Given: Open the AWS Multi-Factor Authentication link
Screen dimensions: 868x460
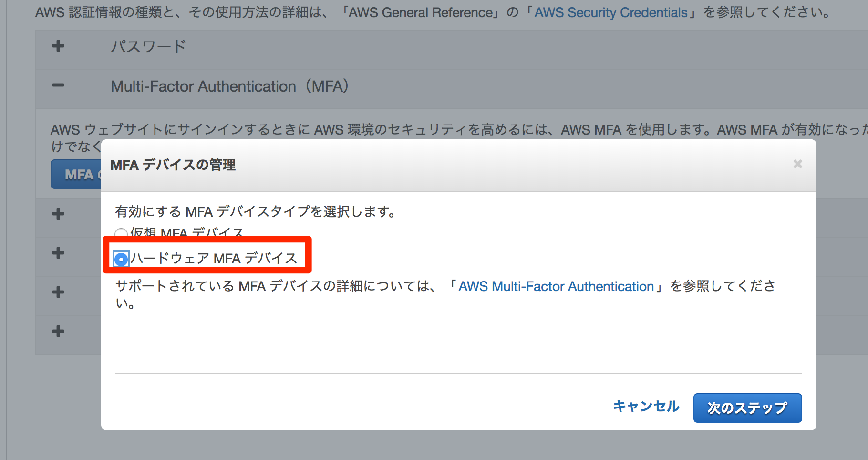Looking at the screenshot, I should tap(556, 286).
